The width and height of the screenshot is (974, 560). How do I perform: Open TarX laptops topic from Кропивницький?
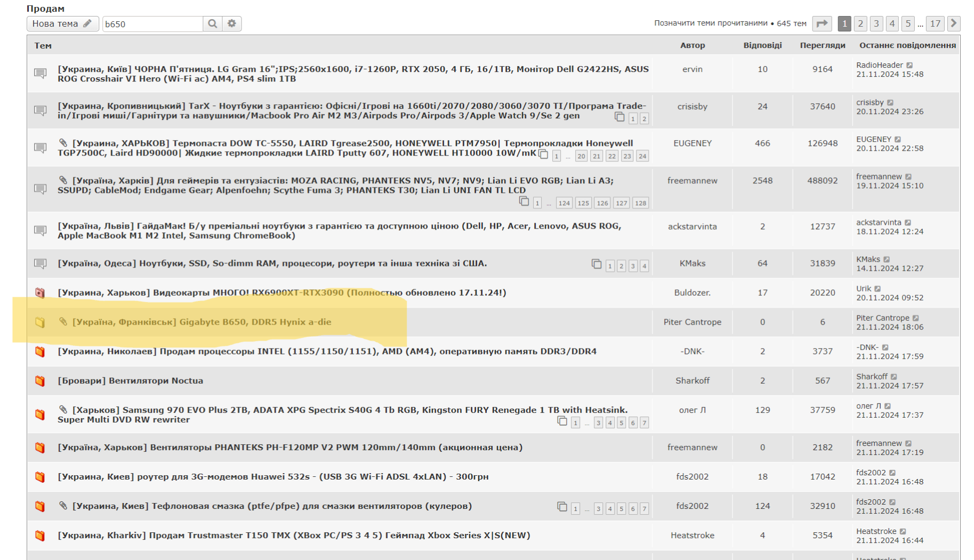click(352, 111)
